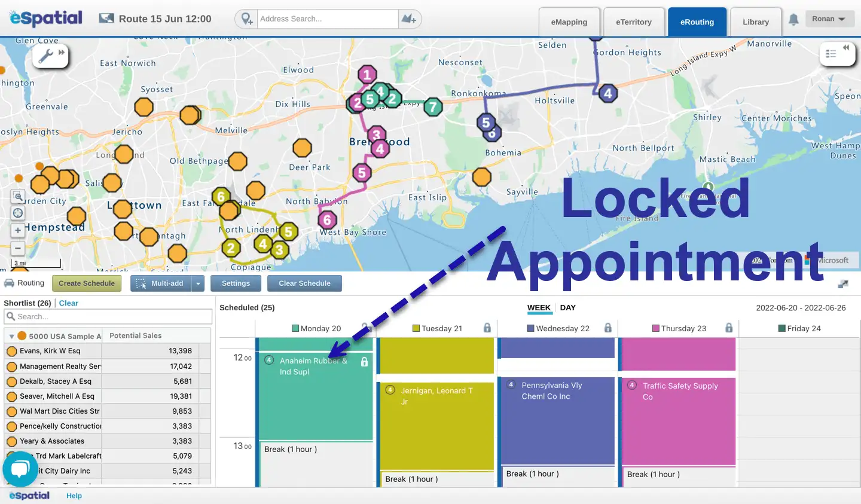Switch to the eMapping tab
Viewport: 861px width, 504px height.
pos(569,22)
